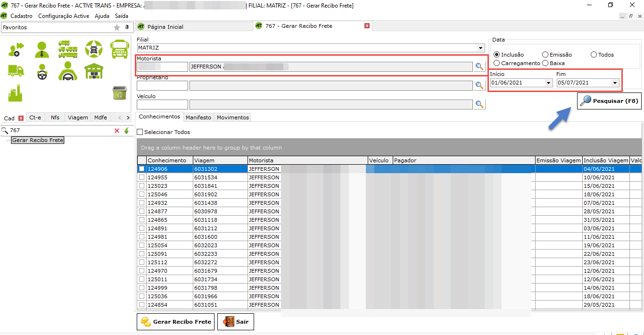
Task: Open the Início date picker dropdown
Action: [548, 83]
